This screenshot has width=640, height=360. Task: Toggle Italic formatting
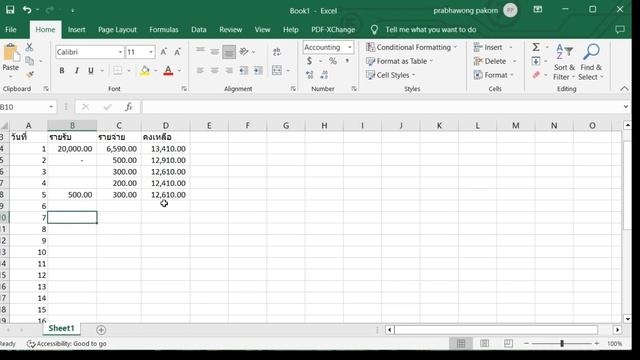coord(76,71)
